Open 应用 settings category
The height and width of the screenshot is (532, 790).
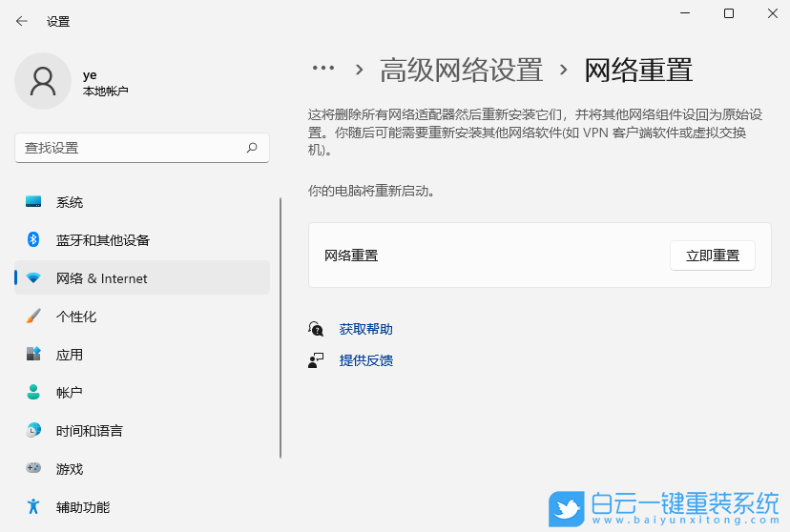coord(142,354)
